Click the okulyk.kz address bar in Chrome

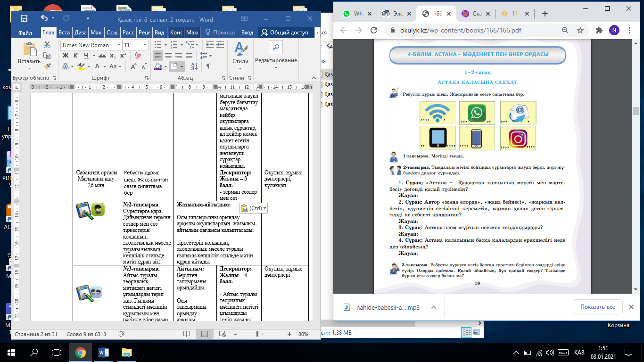(x=471, y=30)
